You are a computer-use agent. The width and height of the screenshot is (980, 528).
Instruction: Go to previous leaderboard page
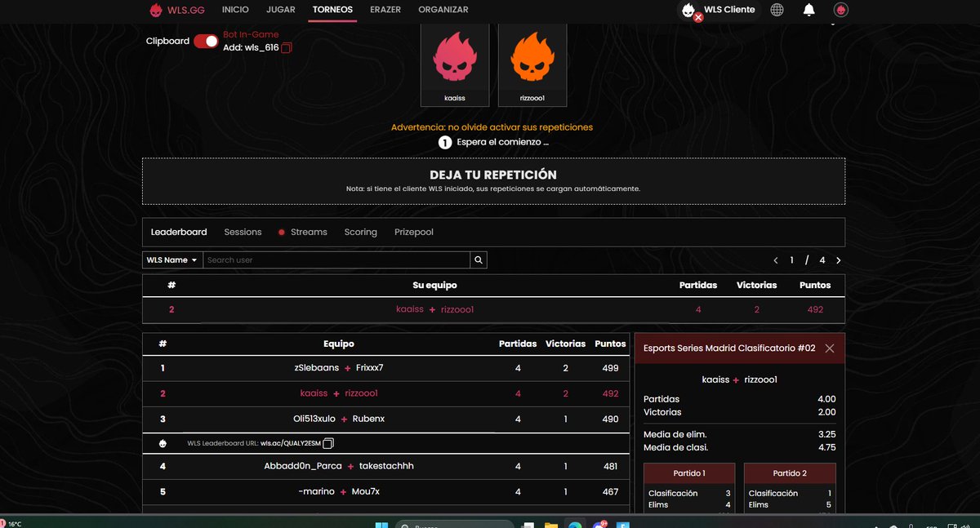pos(776,260)
